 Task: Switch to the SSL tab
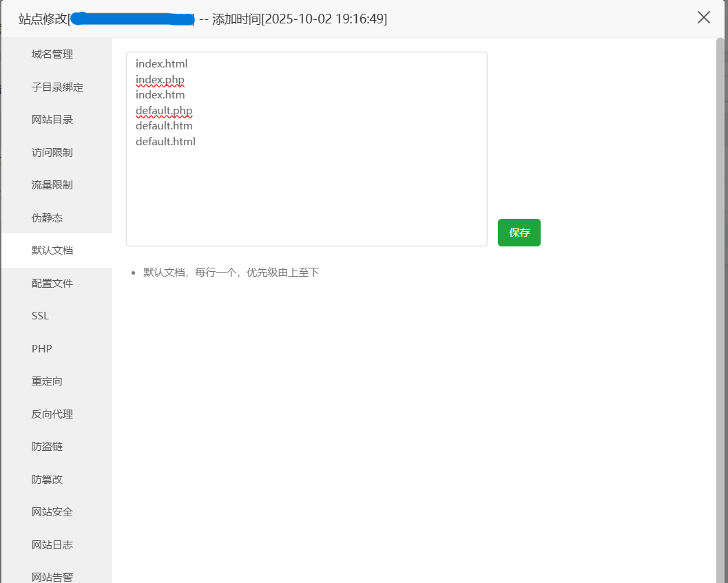40,316
